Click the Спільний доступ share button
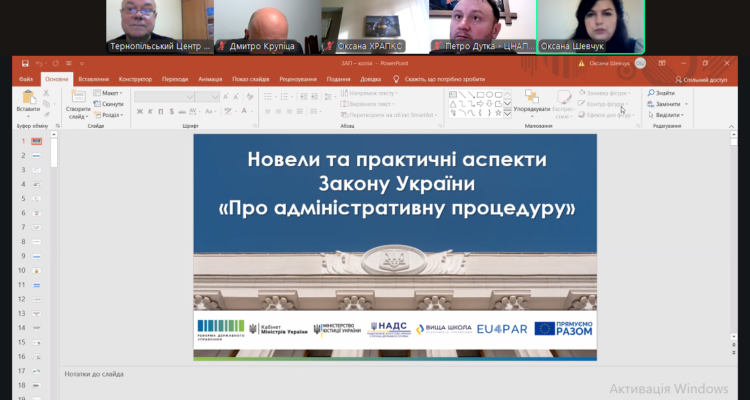 [x=703, y=78]
